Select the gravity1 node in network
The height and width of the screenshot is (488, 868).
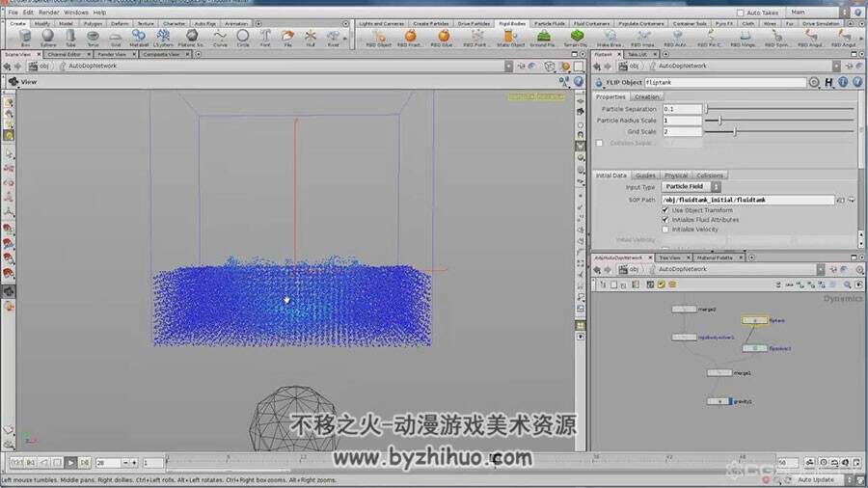tap(719, 401)
